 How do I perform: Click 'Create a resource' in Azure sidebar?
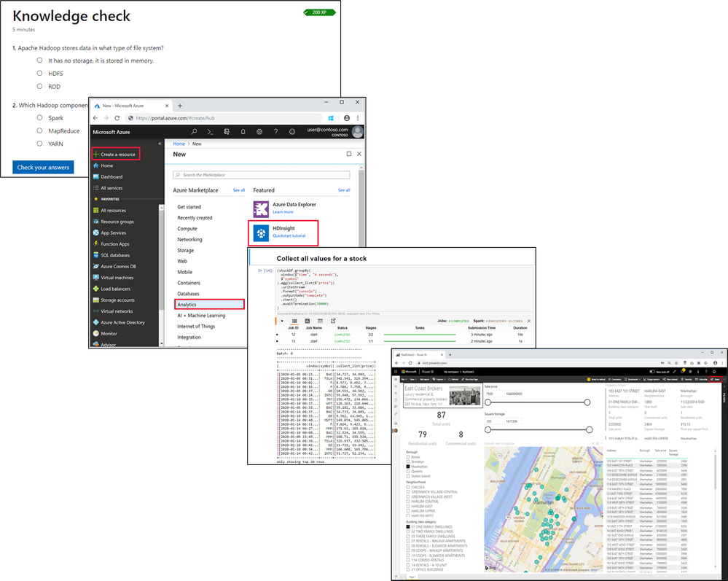tap(116, 155)
